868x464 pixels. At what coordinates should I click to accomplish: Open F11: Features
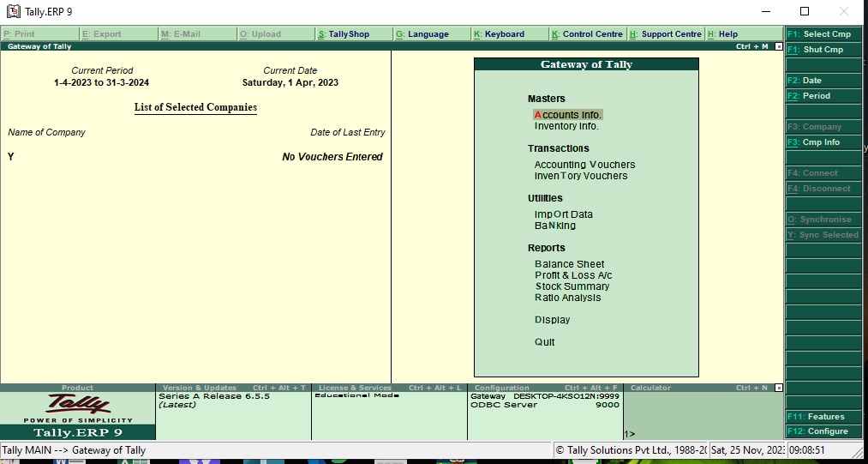point(823,417)
